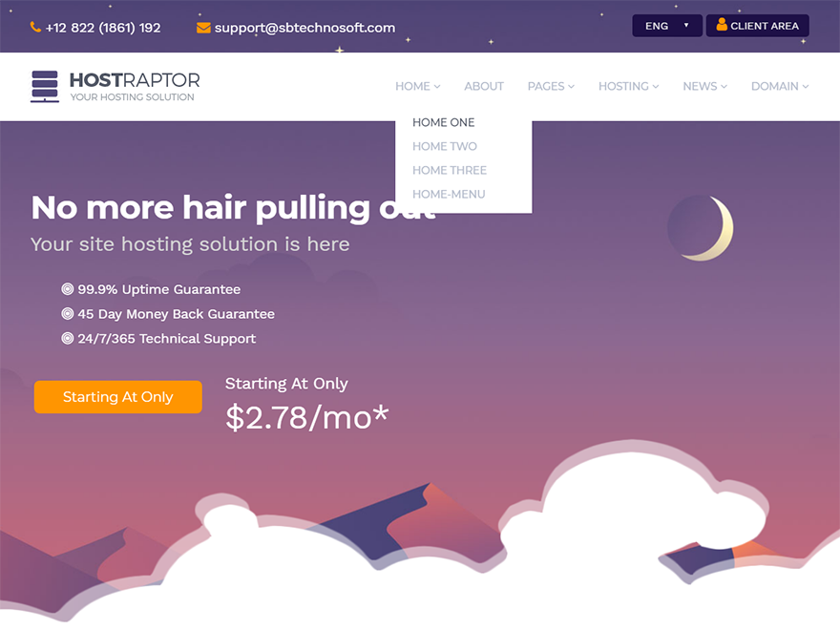The width and height of the screenshot is (840, 630).
Task: Expand the Pages menu chevron
Action: (x=571, y=87)
